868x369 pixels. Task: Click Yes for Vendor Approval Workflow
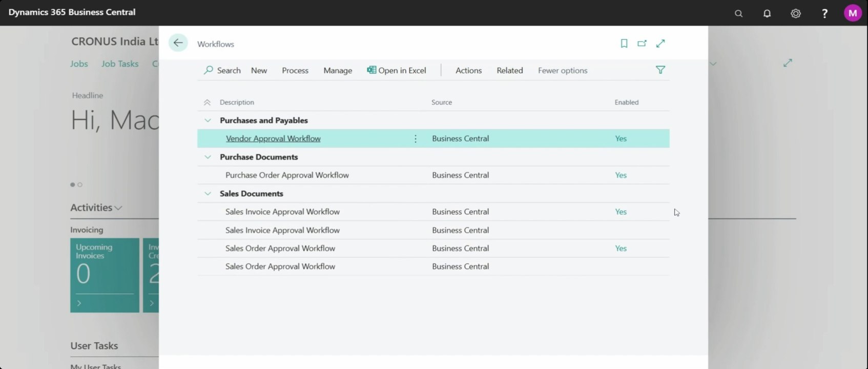click(621, 138)
